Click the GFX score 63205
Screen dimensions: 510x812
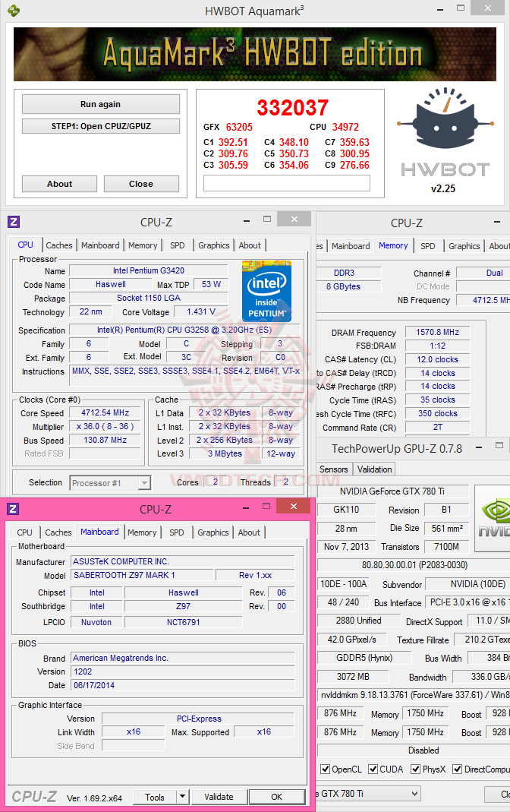click(x=240, y=127)
